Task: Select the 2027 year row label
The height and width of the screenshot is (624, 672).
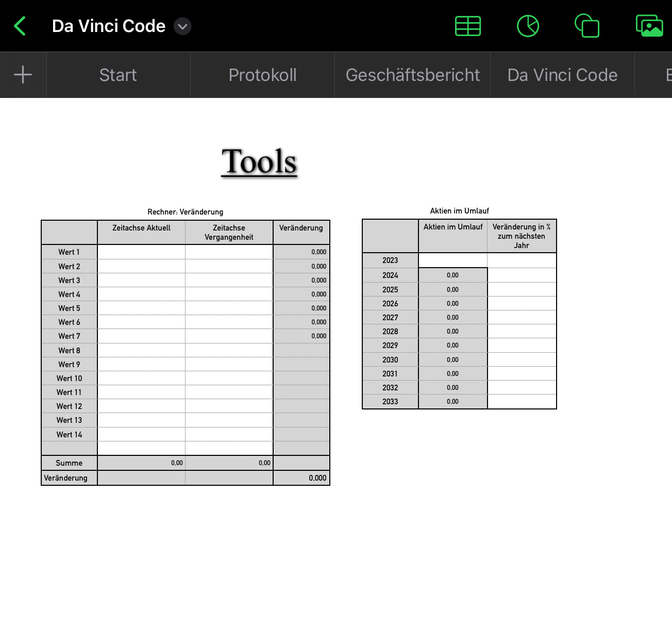Action: pyautogui.click(x=390, y=318)
